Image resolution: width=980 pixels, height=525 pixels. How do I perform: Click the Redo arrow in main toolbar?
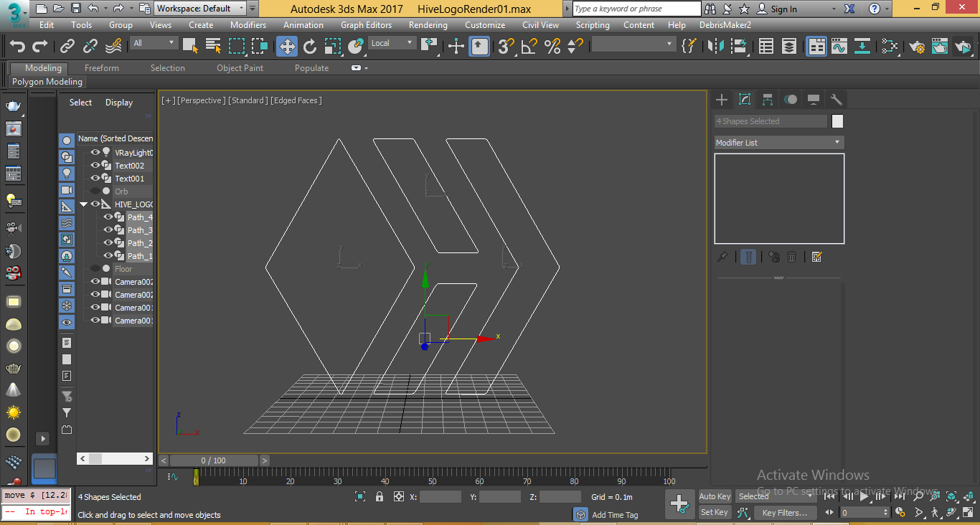click(40, 47)
